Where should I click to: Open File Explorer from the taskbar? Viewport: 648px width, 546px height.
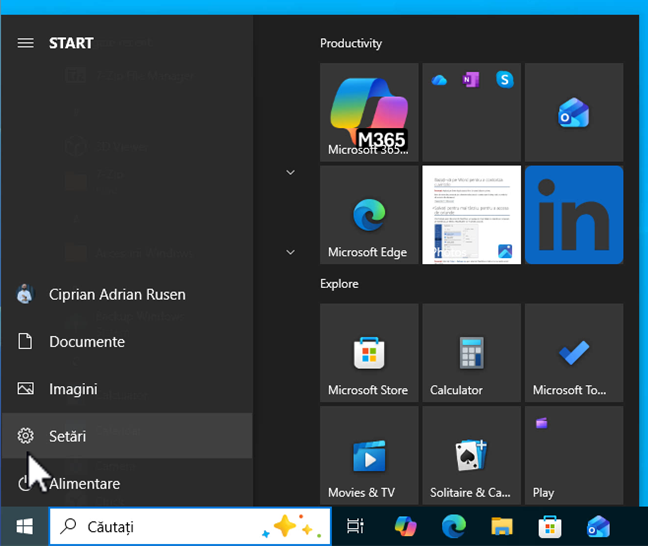(x=501, y=526)
